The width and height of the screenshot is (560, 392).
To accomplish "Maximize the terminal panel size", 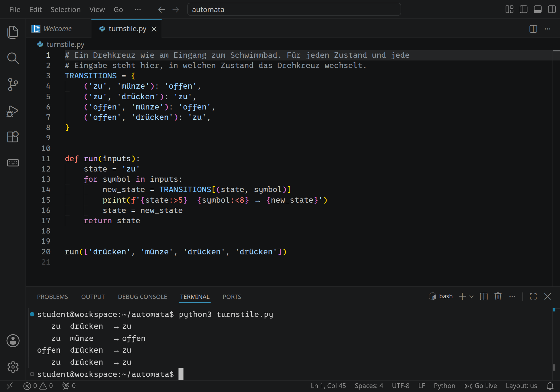I will [533, 296].
